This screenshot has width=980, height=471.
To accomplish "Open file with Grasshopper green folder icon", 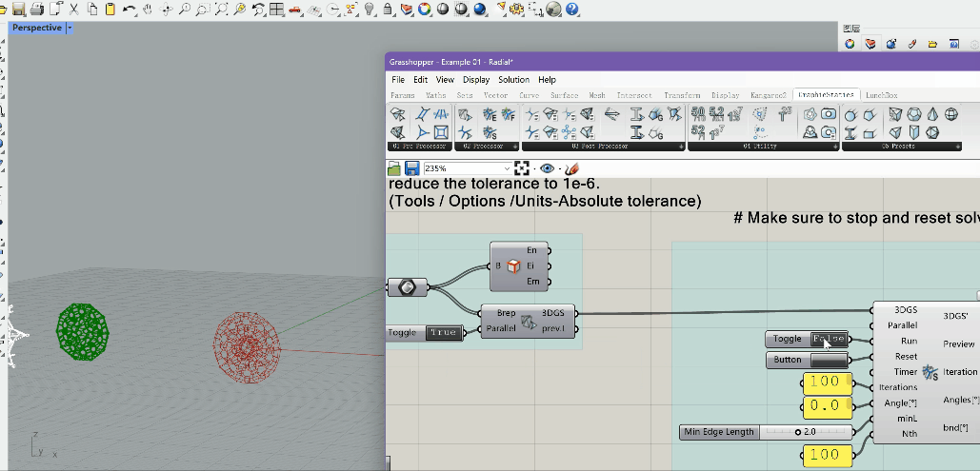I will (x=393, y=168).
